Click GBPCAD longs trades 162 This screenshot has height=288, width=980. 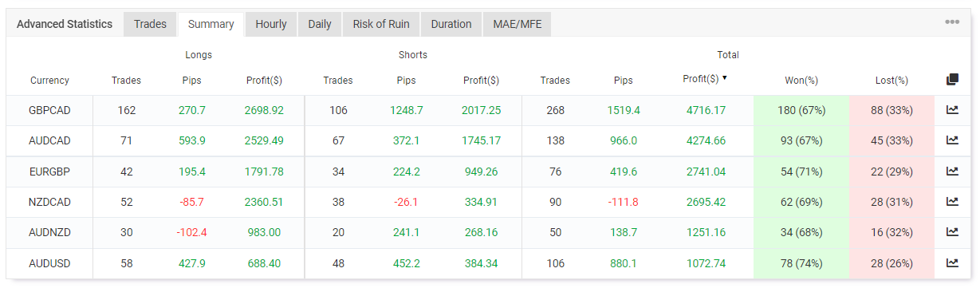[x=126, y=110]
